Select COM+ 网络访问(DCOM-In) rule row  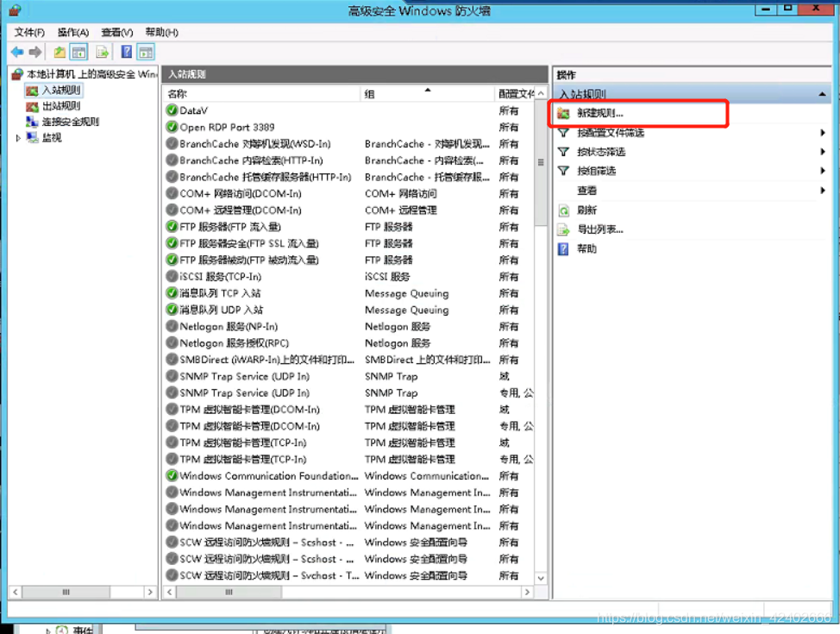click(x=349, y=193)
